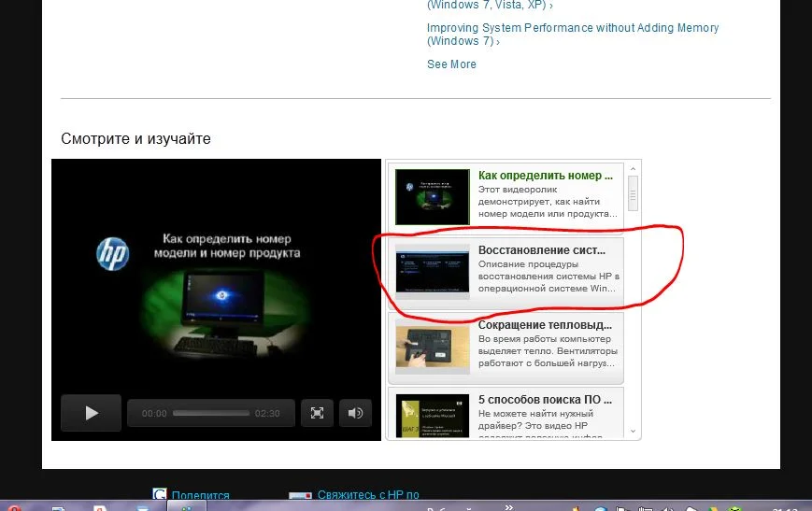This screenshot has width=812, height=511.
Task: Choose the 'Сокращение тепловыд...' video thumbnail
Action: click(x=433, y=346)
